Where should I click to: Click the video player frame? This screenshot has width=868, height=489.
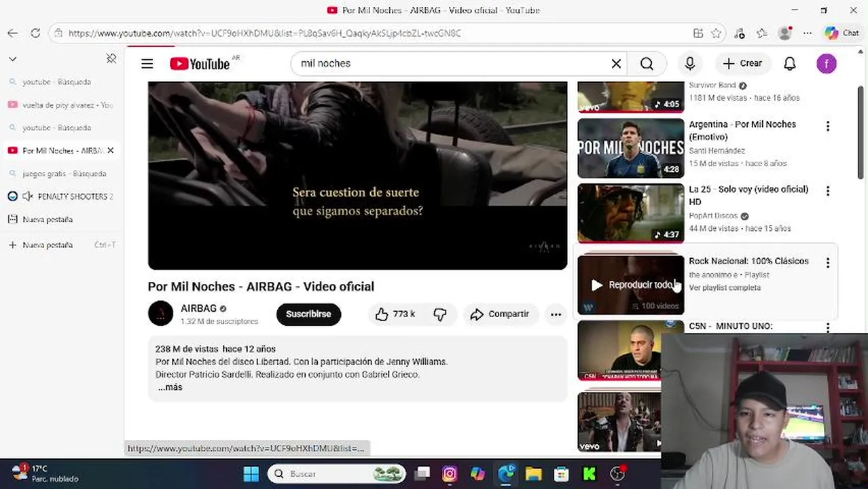(x=357, y=175)
